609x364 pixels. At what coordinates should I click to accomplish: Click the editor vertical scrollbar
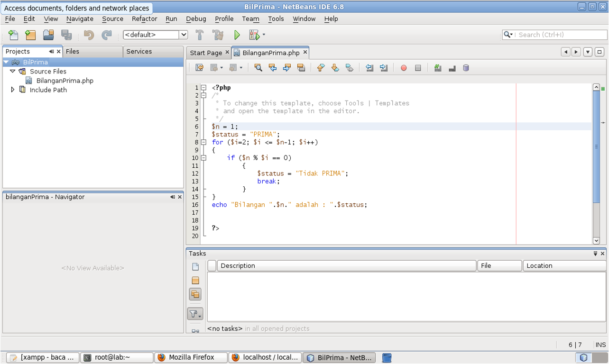click(x=596, y=147)
